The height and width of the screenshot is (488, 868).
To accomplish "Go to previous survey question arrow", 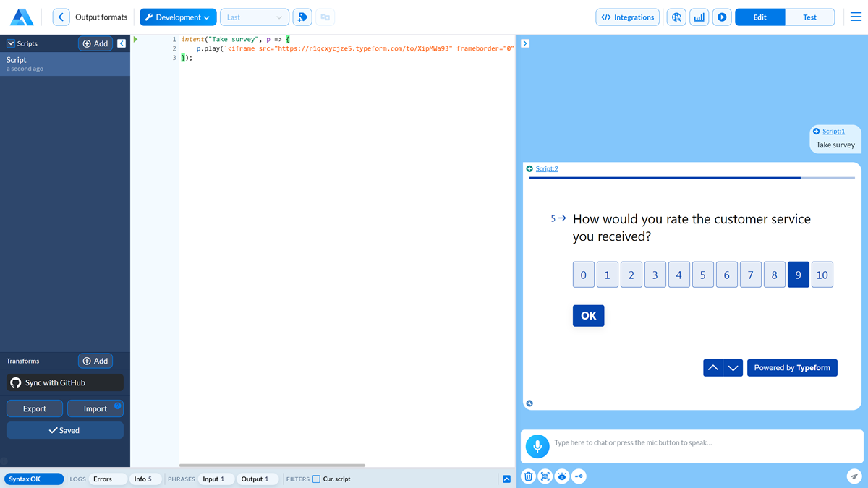I will pyautogui.click(x=713, y=368).
